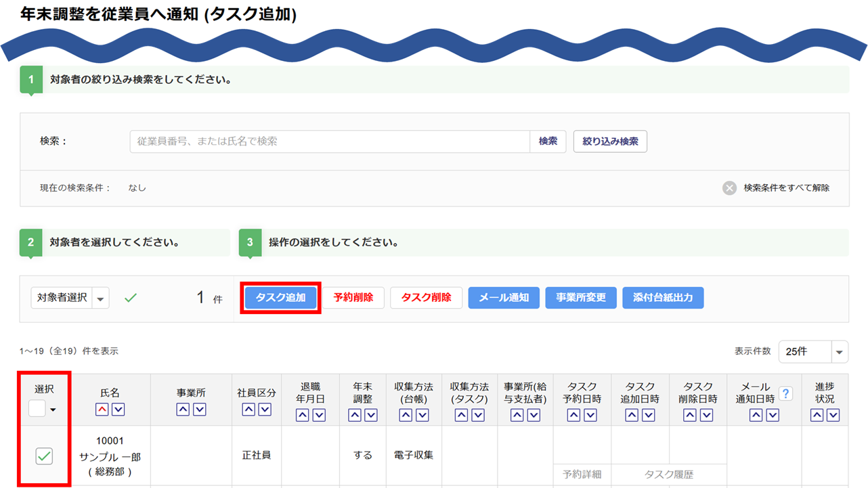Sort 年末調整 column ascending
868x488 pixels.
[x=355, y=415]
